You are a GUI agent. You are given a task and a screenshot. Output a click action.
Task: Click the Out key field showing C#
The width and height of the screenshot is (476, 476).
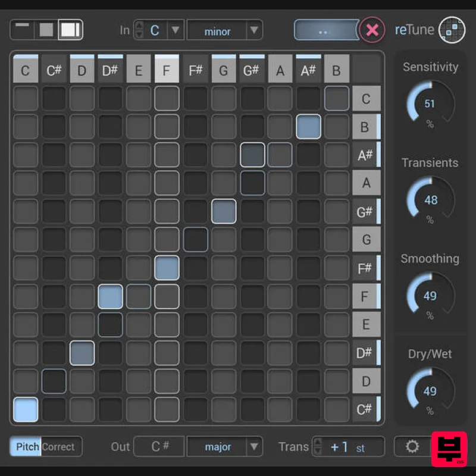pos(158,446)
